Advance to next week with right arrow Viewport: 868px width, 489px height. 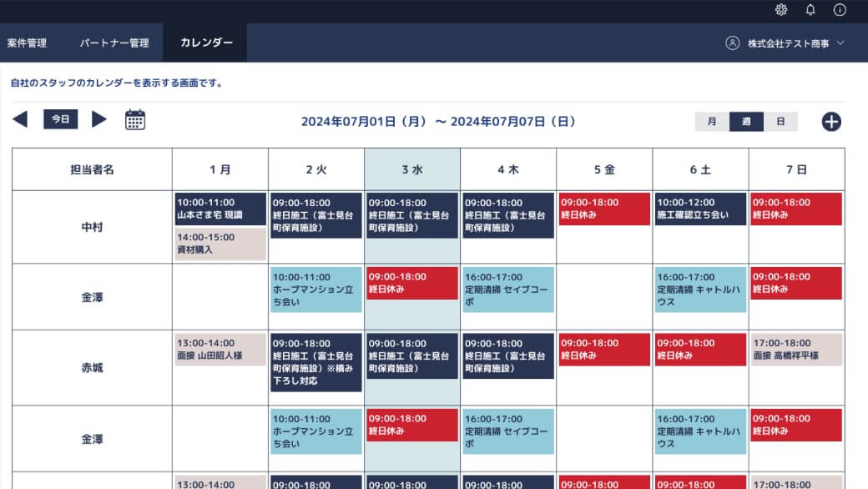click(99, 119)
